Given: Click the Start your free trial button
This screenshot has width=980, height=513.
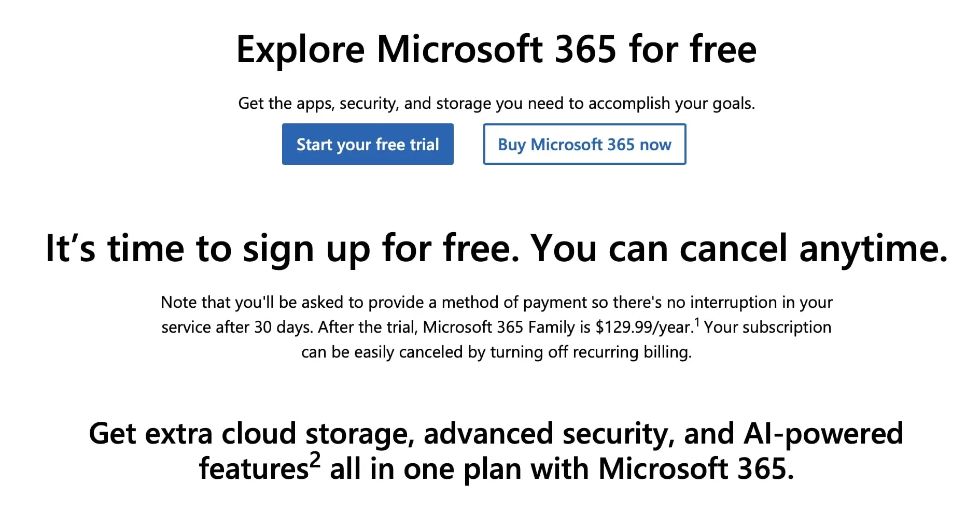Looking at the screenshot, I should (x=368, y=144).
